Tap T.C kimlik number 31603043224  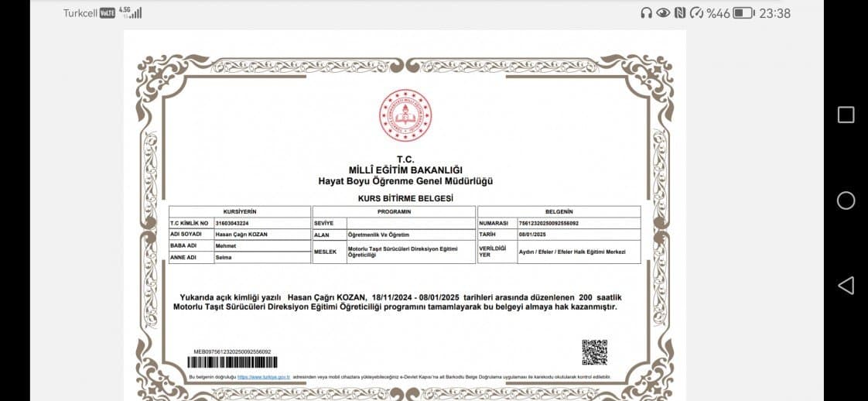(x=232, y=223)
